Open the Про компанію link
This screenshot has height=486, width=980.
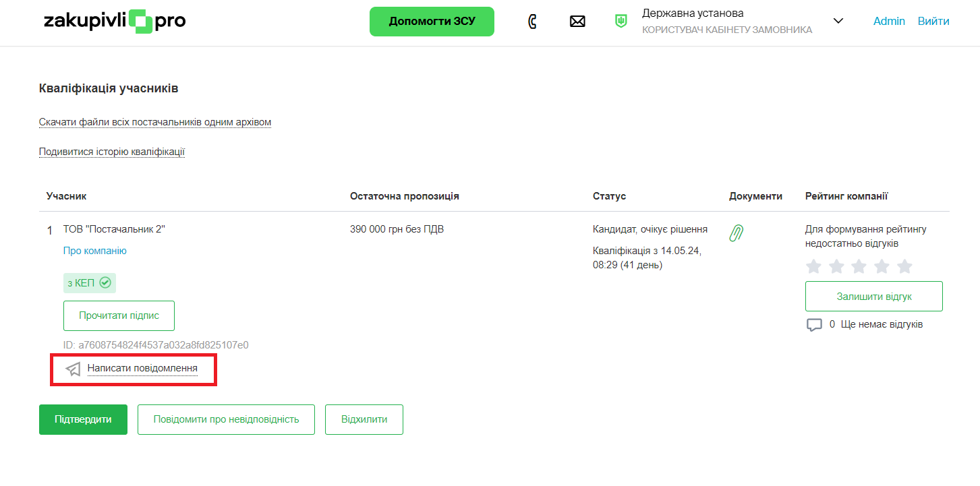coord(95,251)
